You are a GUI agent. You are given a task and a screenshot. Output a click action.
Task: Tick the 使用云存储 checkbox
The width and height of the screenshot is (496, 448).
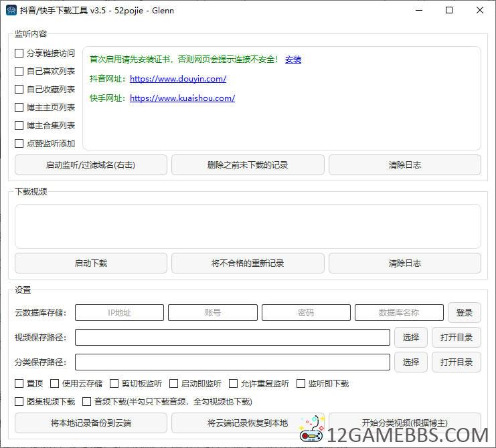point(55,384)
